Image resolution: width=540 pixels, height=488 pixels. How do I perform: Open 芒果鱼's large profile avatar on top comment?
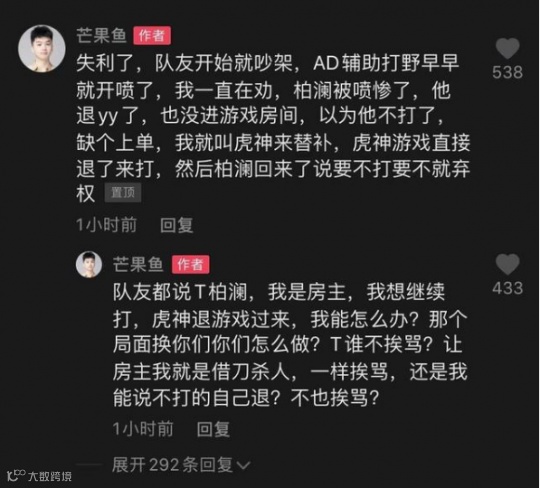point(42,49)
